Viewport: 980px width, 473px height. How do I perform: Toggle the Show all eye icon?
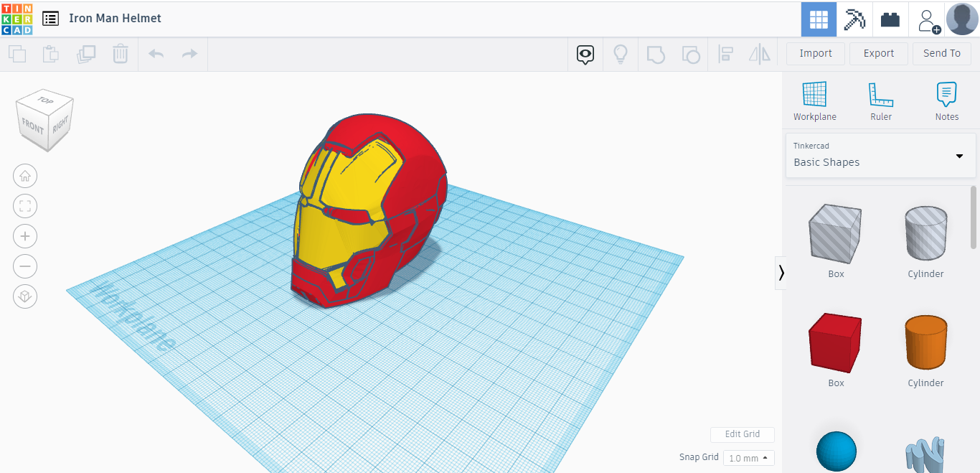point(585,54)
